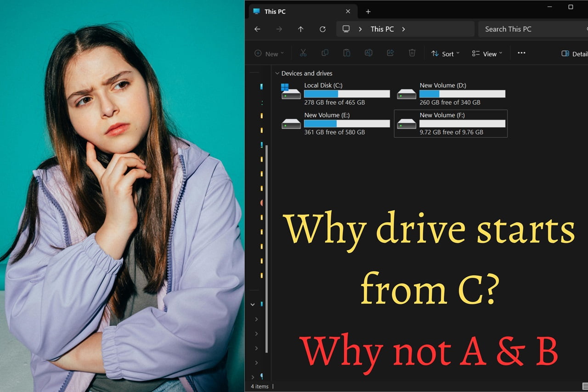
Task: Collapse the Devices and drives section
Action: [x=277, y=73]
